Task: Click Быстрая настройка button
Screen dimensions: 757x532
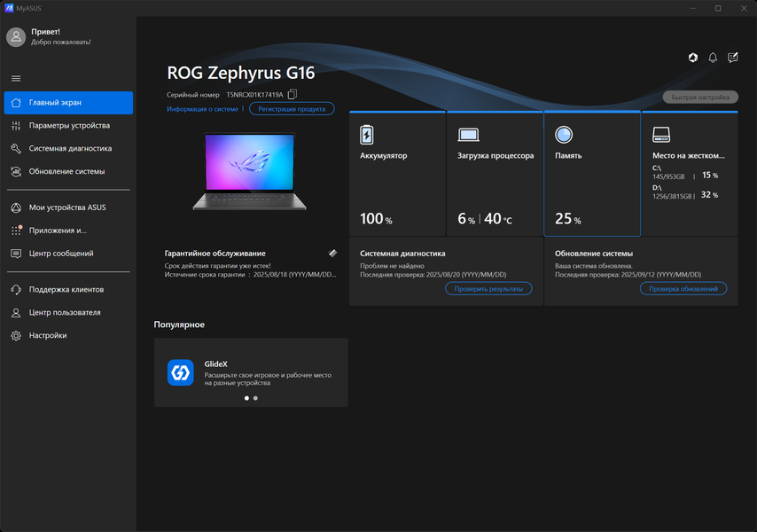Action: 700,97
